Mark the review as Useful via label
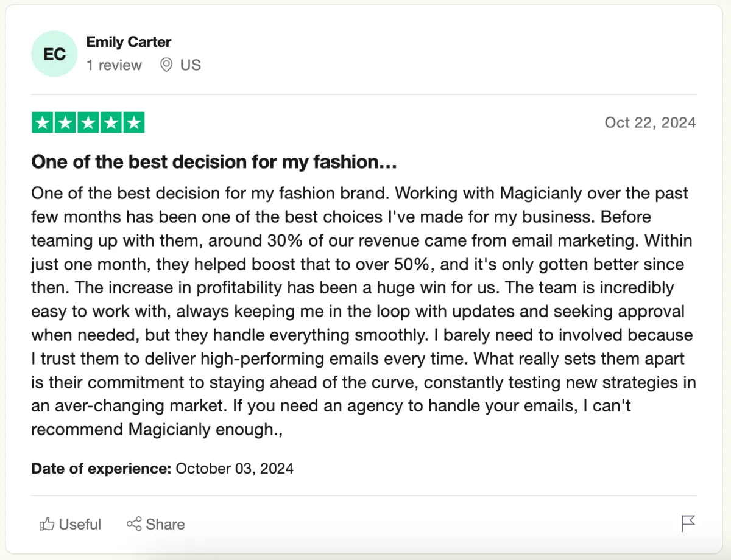This screenshot has height=560, width=731. point(80,524)
